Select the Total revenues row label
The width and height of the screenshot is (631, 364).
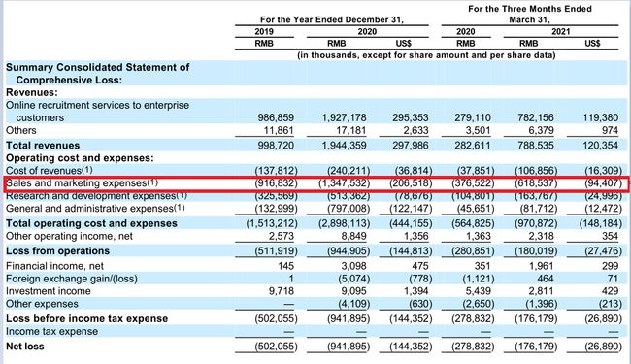point(43,146)
